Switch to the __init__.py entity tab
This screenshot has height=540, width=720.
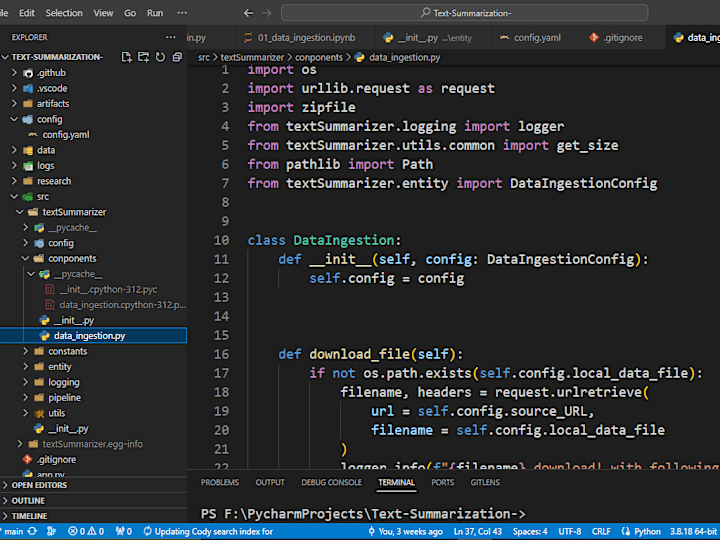pyautogui.click(x=434, y=38)
